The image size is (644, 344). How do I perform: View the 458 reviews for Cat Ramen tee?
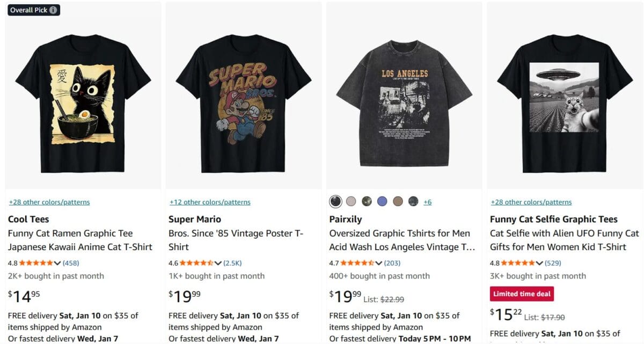[x=70, y=263]
